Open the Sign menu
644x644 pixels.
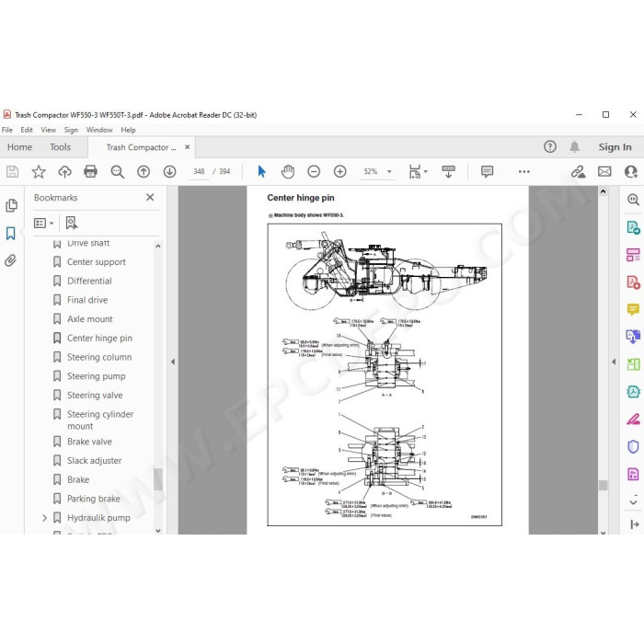click(71, 130)
